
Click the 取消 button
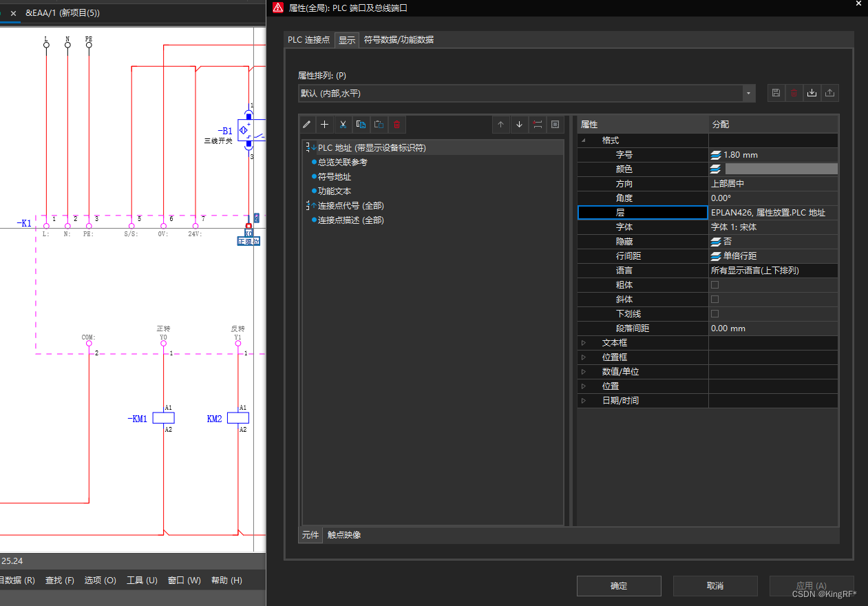(x=715, y=586)
